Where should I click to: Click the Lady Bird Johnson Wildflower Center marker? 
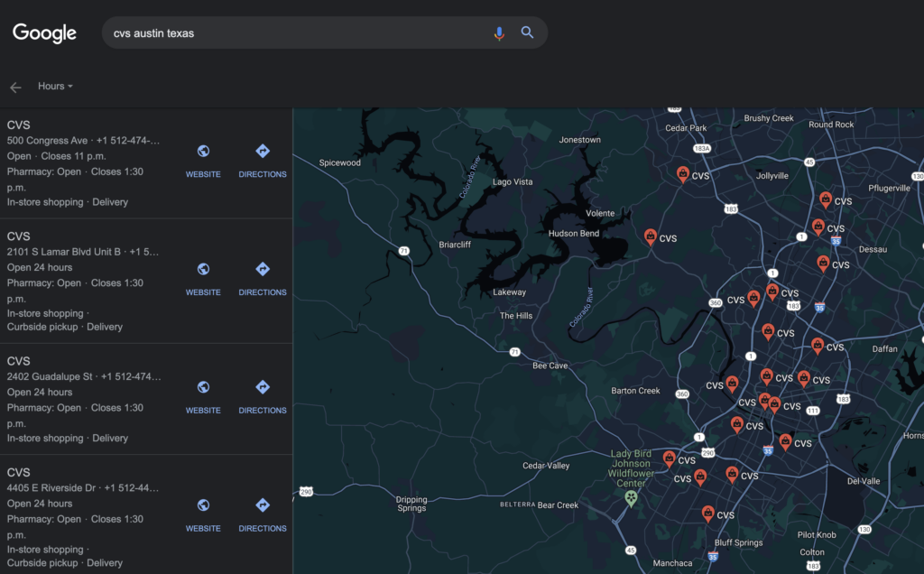(x=631, y=496)
